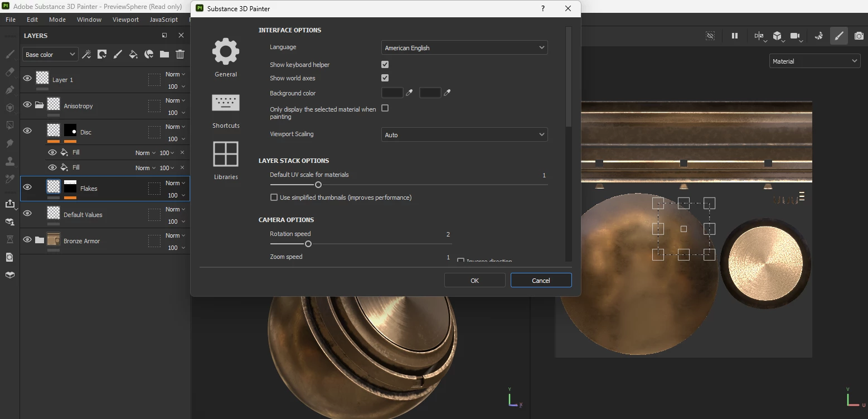The height and width of the screenshot is (419, 868).
Task: Select the Eraser tool in left toolbar
Action: 9,72
